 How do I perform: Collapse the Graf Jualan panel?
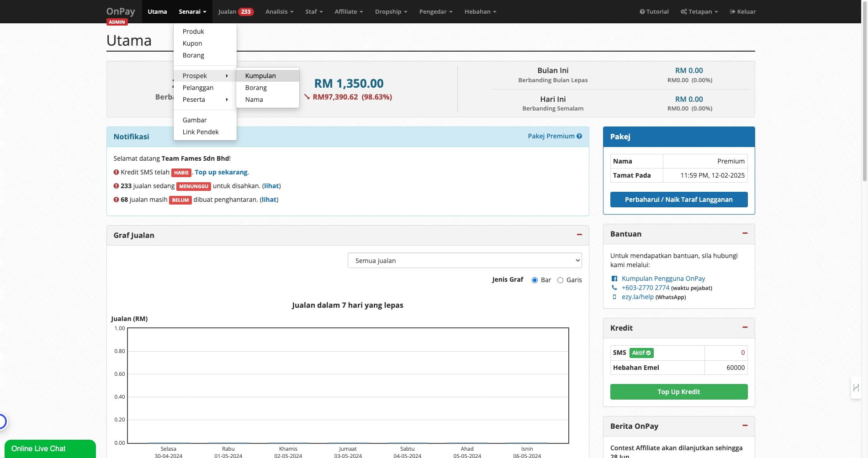pos(579,235)
